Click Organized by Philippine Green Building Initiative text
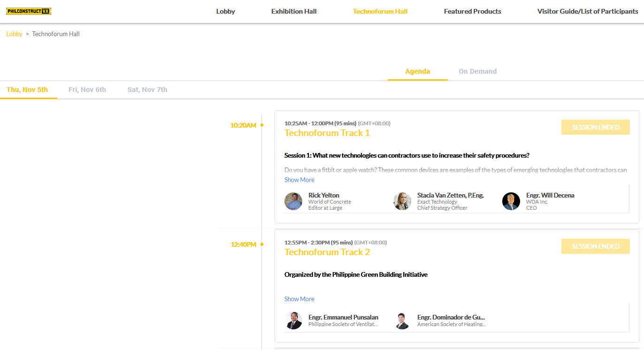This screenshot has height=350, width=644. coord(356,274)
